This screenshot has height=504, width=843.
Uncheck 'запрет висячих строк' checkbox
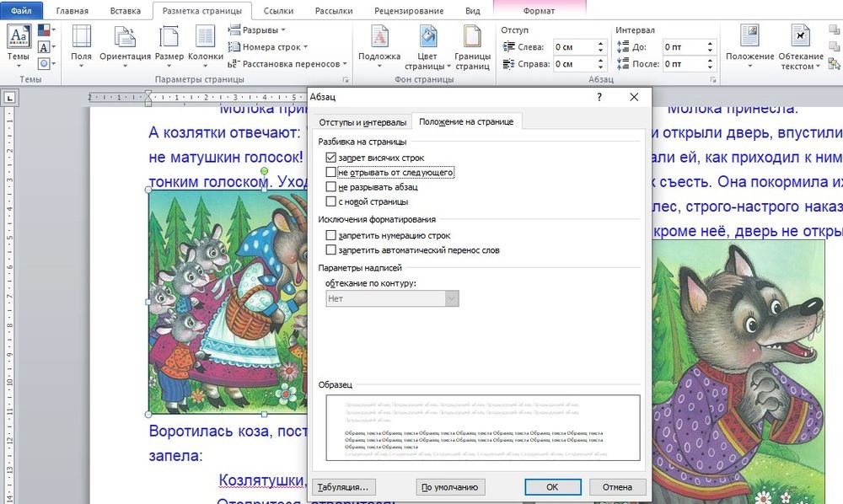(330, 158)
